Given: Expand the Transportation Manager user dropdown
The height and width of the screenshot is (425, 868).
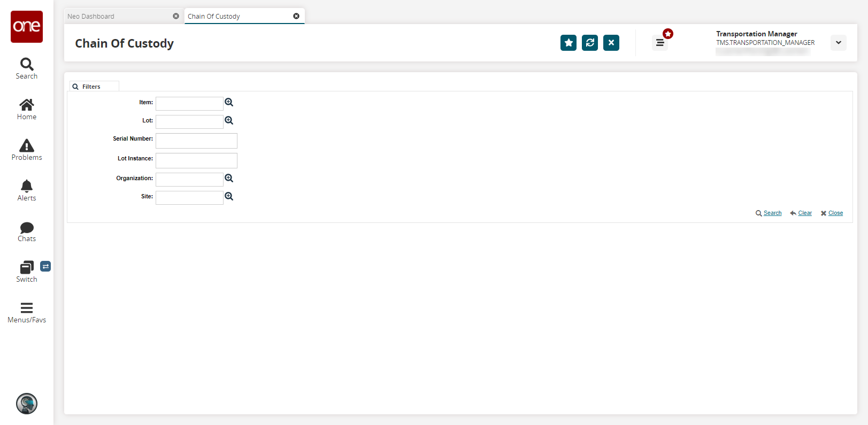Looking at the screenshot, I should point(838,43).
